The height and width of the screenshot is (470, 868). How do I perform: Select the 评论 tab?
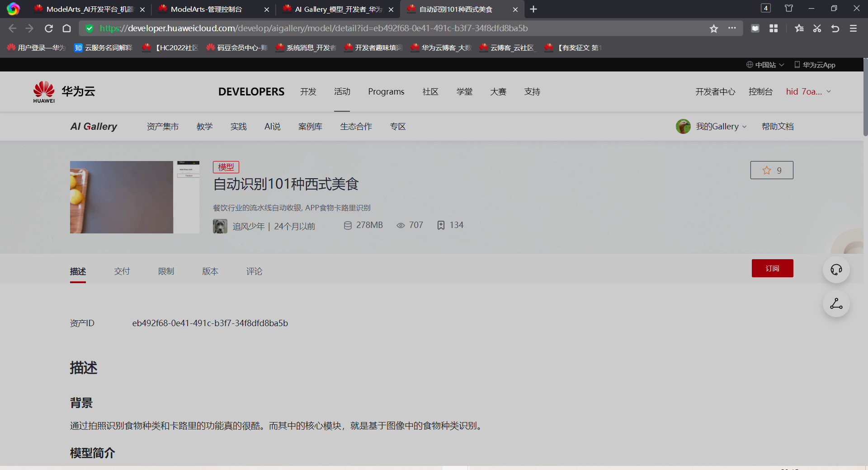[x=254, y=271]
